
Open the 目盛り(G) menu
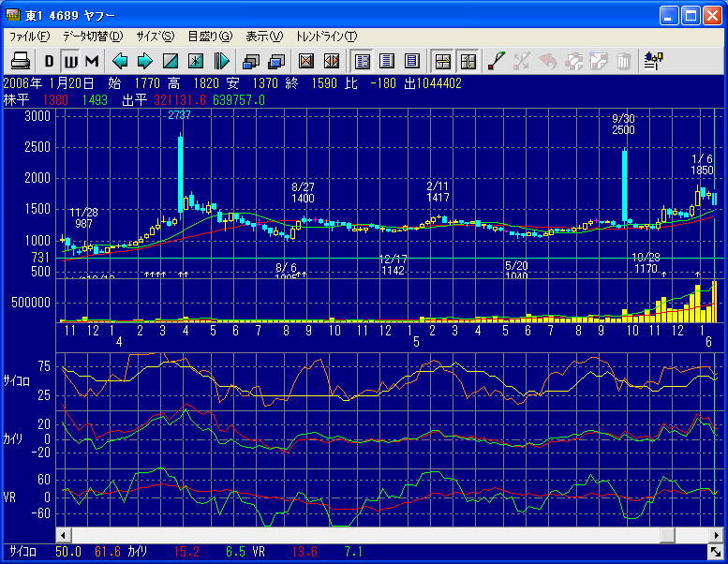click(x=210, y=37)
